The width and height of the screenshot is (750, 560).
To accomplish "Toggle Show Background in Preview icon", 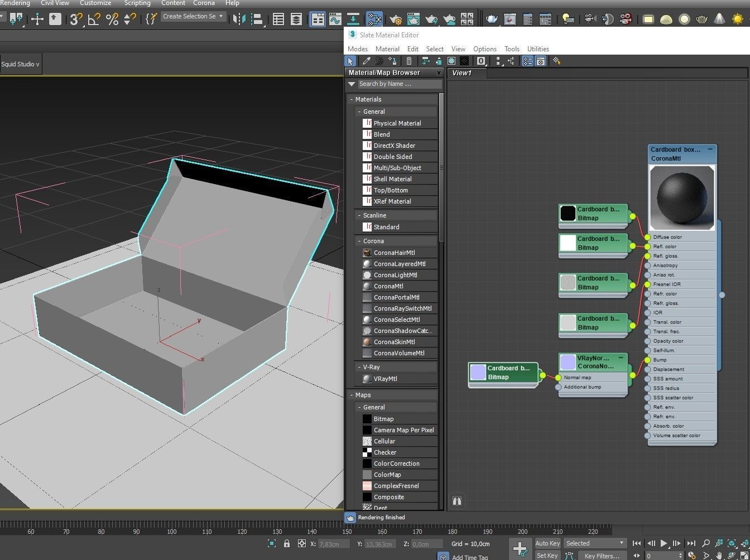I will coord(464,61).
